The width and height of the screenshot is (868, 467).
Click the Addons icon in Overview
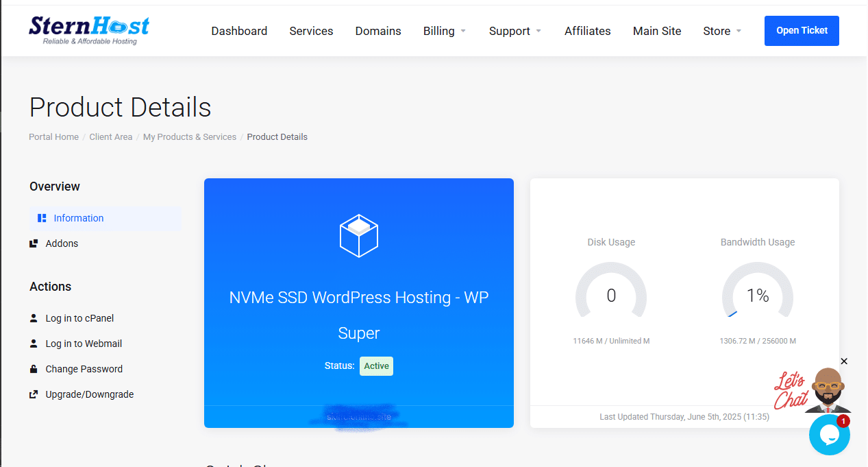34,243
